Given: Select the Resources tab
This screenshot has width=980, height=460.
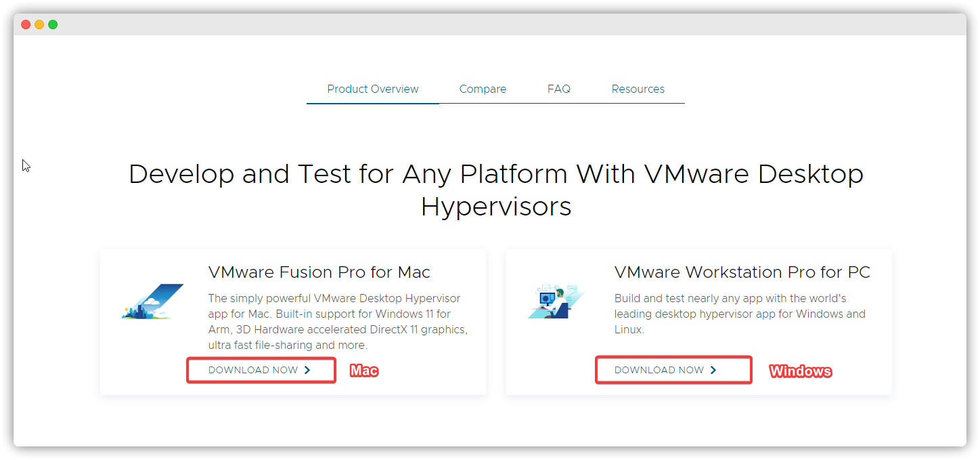Looking at the screenshot, I should (638, 89).
